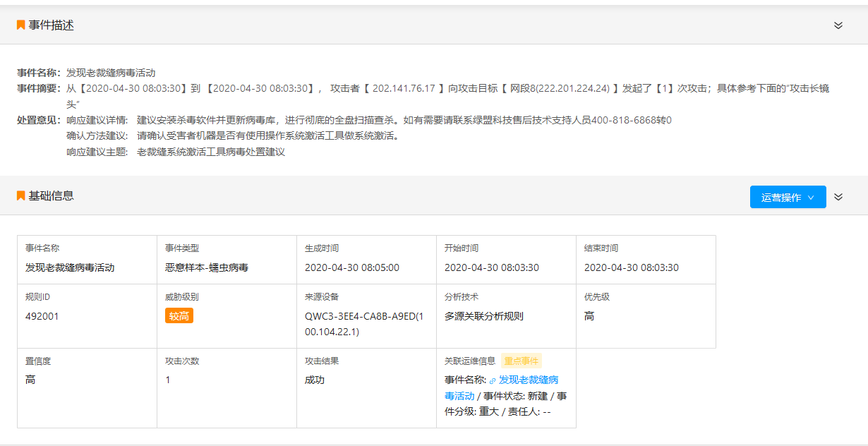Click attacker IP 202.141.76.17 in the summary
Image resolution: width=868 pixels, height=446 pixels.
point(404,88)
